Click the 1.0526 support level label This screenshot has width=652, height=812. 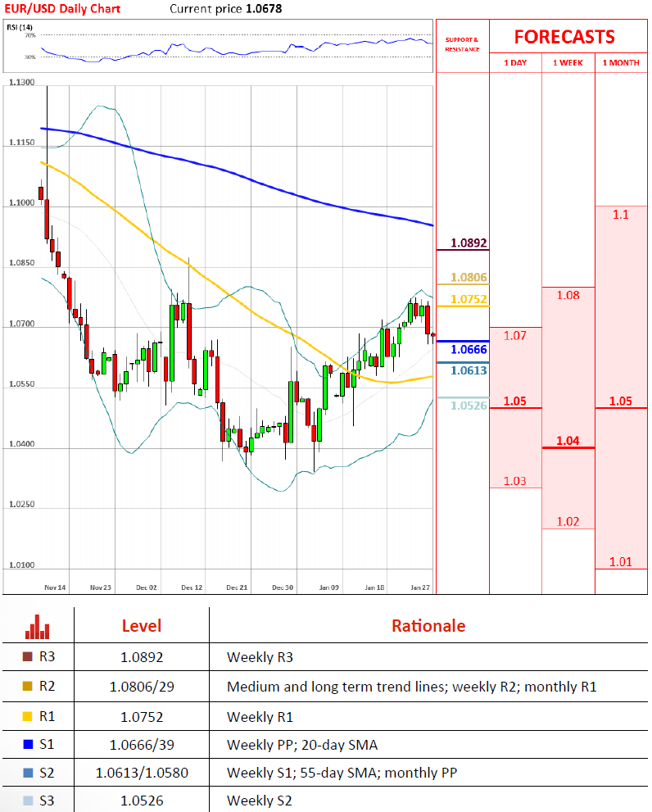469,406
